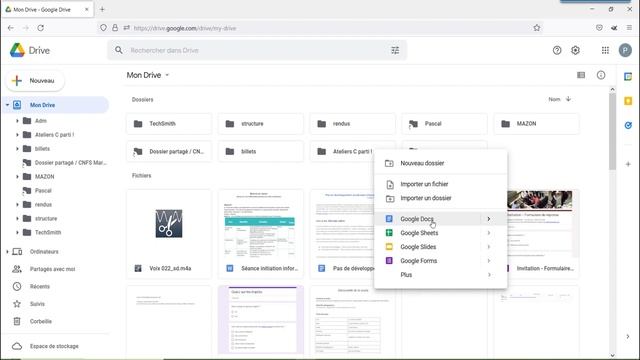
Task: Get add-ons plus icon in side panel
Action: pos(628,164)
